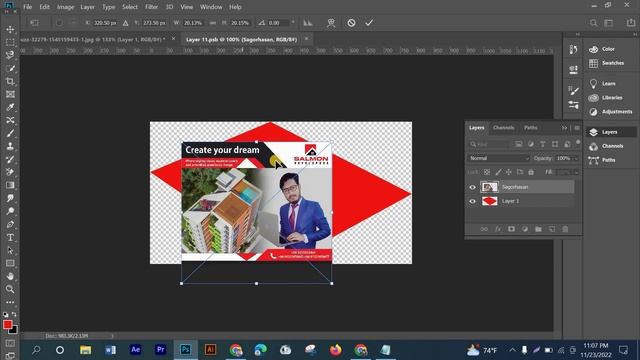Open the Layers panel options menu

tap(577, 128)
